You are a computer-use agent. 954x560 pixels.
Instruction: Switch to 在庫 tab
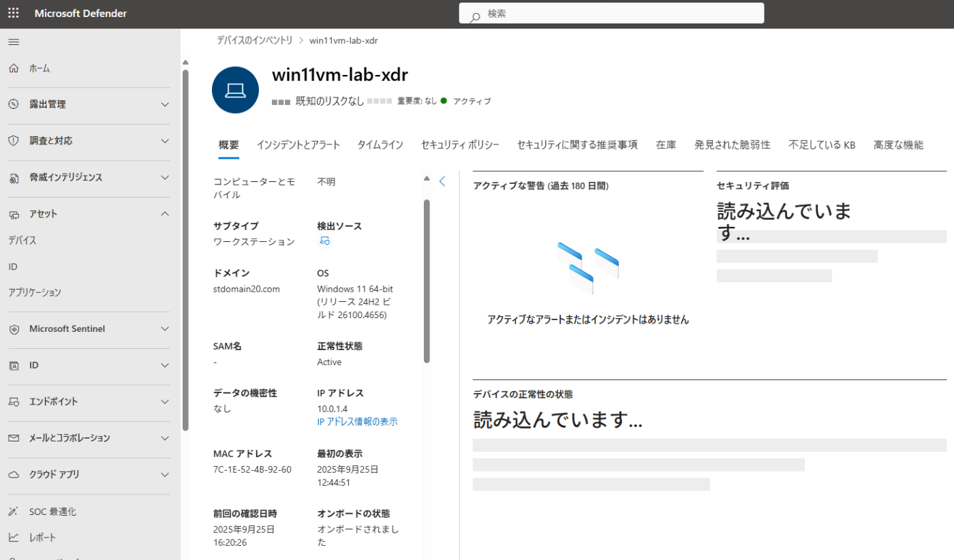click(x=666, y=145)
